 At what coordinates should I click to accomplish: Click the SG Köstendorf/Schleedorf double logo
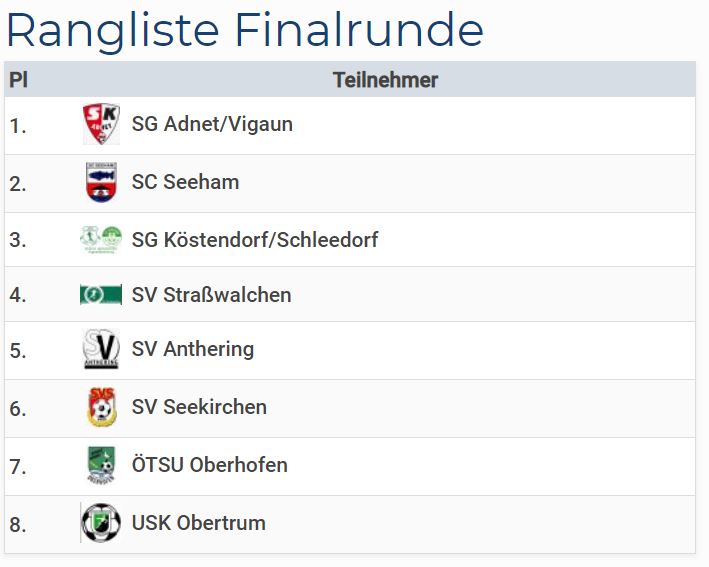click(x=100, y=240)
